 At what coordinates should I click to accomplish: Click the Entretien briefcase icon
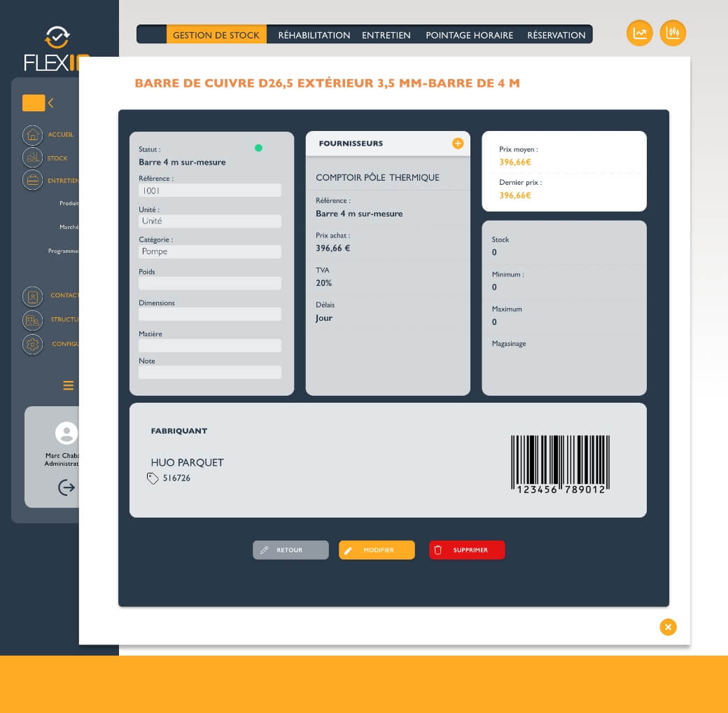[x=32, y=181]
